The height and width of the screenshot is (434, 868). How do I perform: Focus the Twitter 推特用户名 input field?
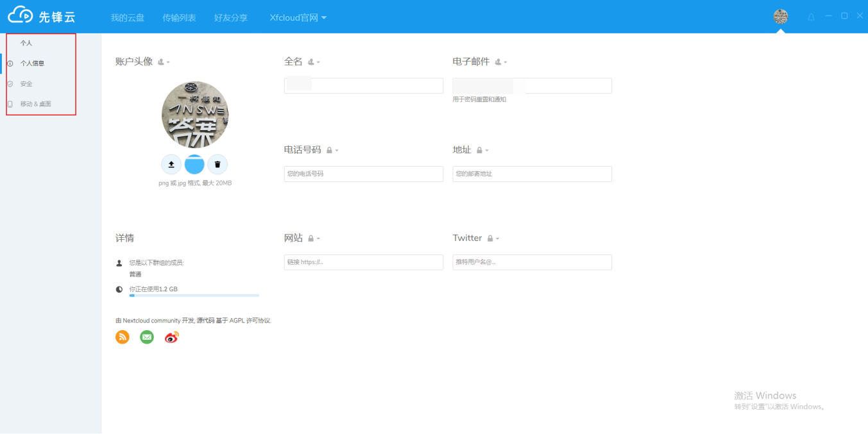pyautogui.click(x=532, y=262)
